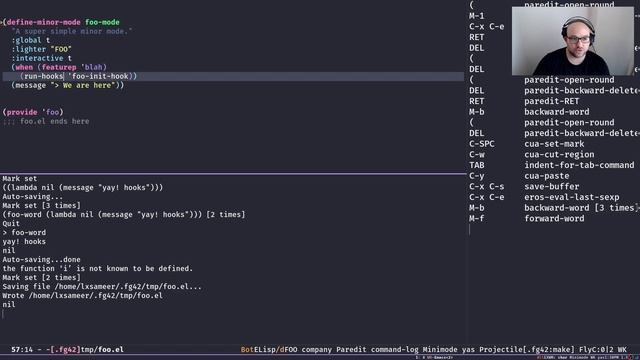
Task: Click the "Quit" message line
Action: (11, 224)
